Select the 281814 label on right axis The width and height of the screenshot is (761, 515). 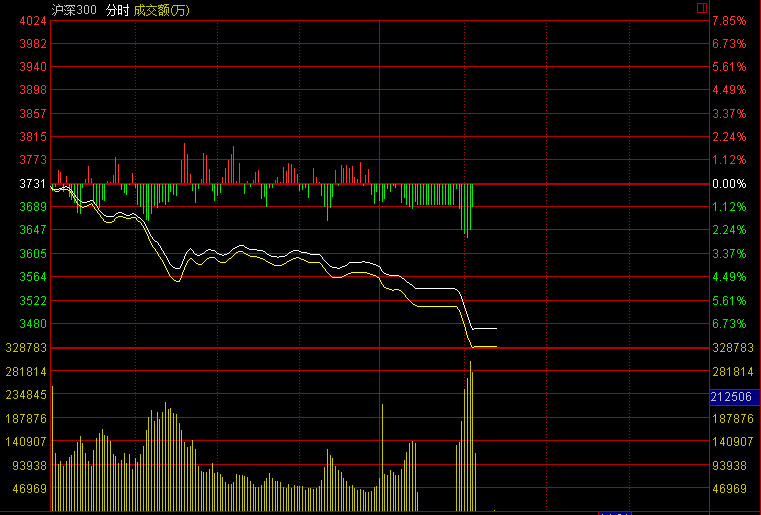[x=729, y=372]
